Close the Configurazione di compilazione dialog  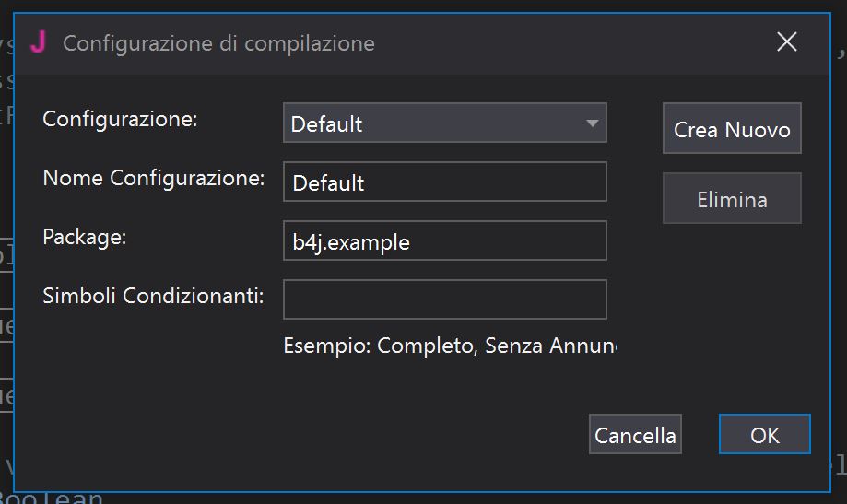786,42
